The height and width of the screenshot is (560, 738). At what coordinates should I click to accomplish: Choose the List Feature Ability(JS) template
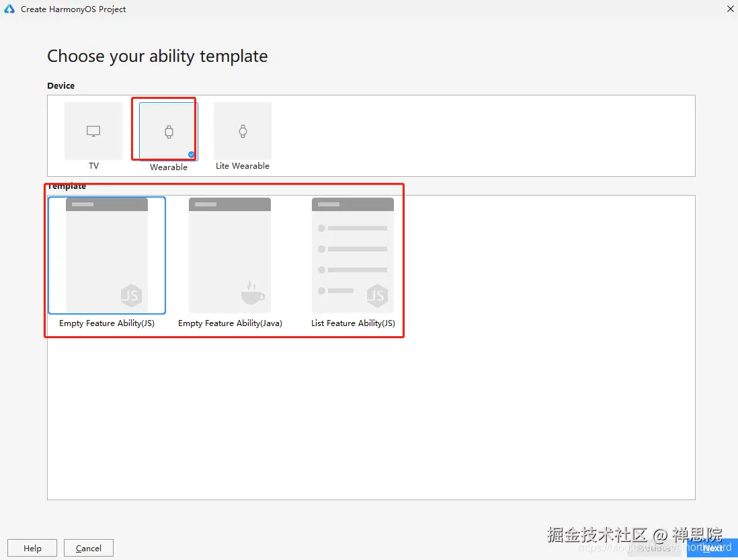point(352,255)
